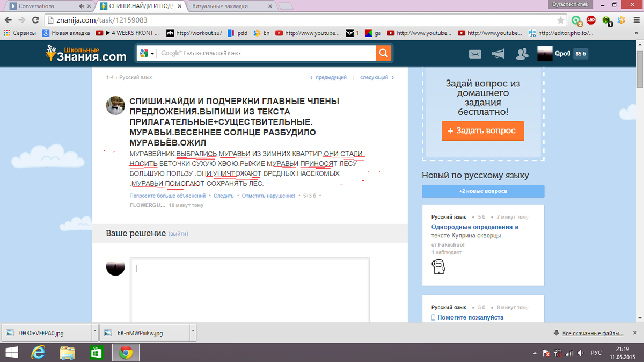The image size is (644, 362).
Task: Click the Adblock Plus extension icon
Action: (x=591, y=20)
